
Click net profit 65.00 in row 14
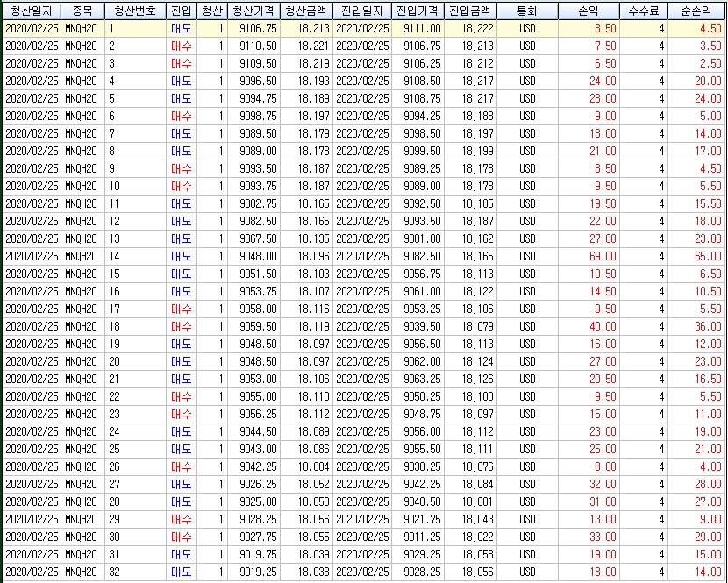click(x=708, y=256)
